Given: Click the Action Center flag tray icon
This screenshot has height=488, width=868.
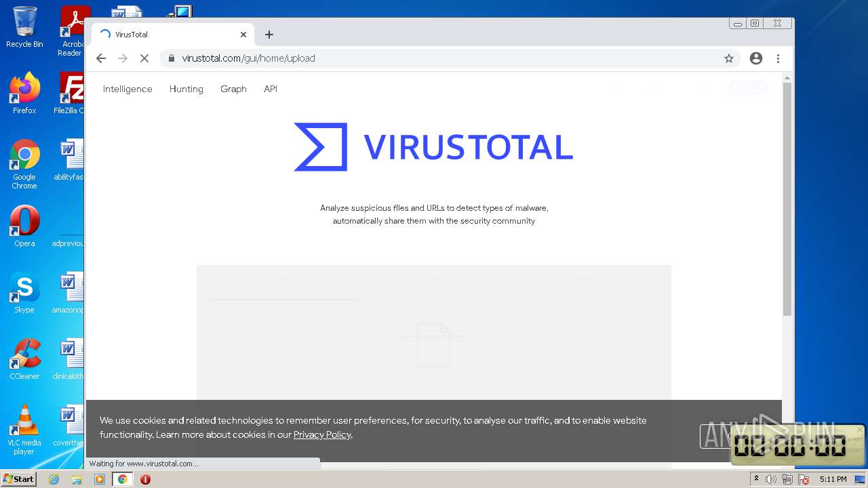Looking at the screenshot, I should tap(804, 479).
